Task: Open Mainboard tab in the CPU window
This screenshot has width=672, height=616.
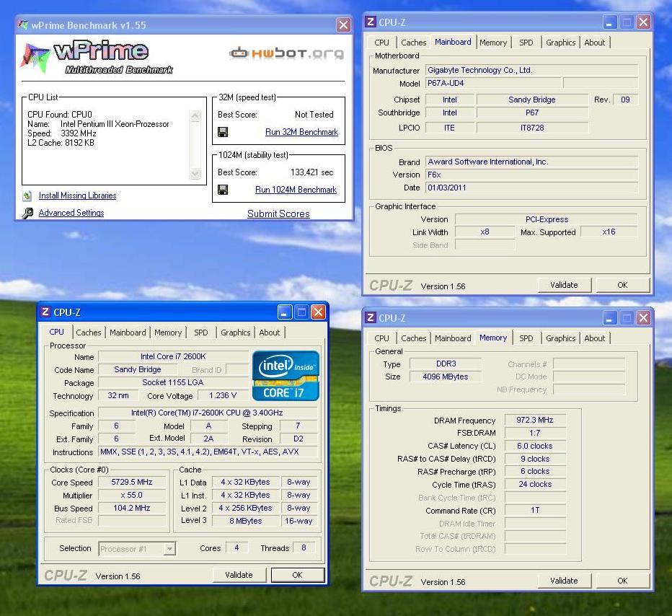Action: click(x=128, y=333)
